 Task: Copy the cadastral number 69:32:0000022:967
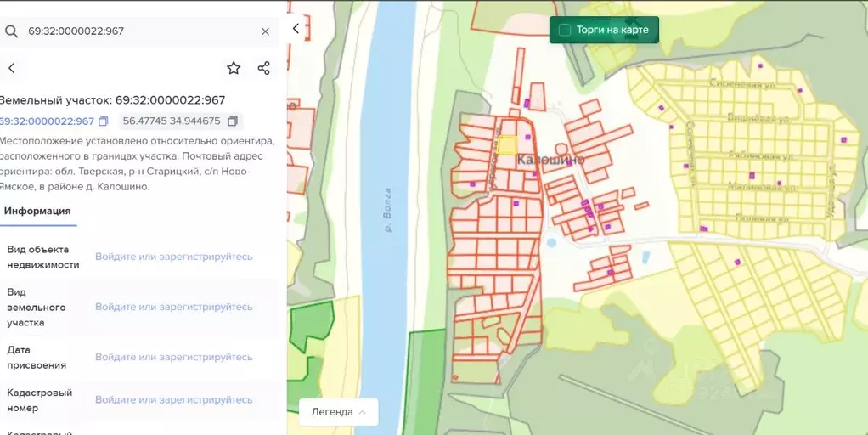tap(104, 121)
